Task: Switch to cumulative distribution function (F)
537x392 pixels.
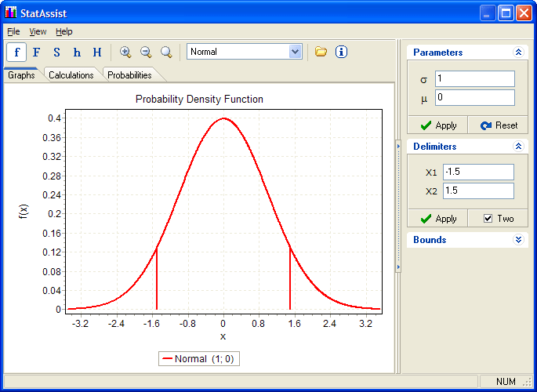Action: 36,53
